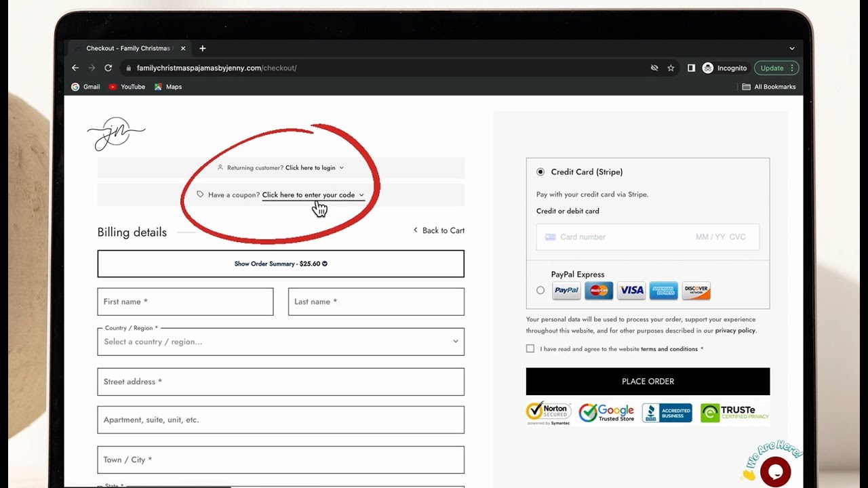The height and width of the screenshot is (488, 868).
Task: Expand the Country / Region dropdown
Action: pyautogui.click(x=281, y=342)
